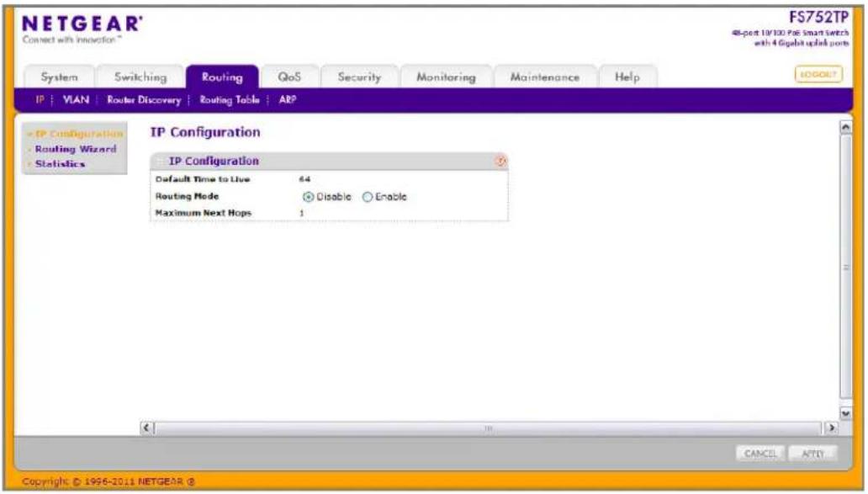Select the Routing Table submenu item
868x494 pixels.
(x=229, y=99)
